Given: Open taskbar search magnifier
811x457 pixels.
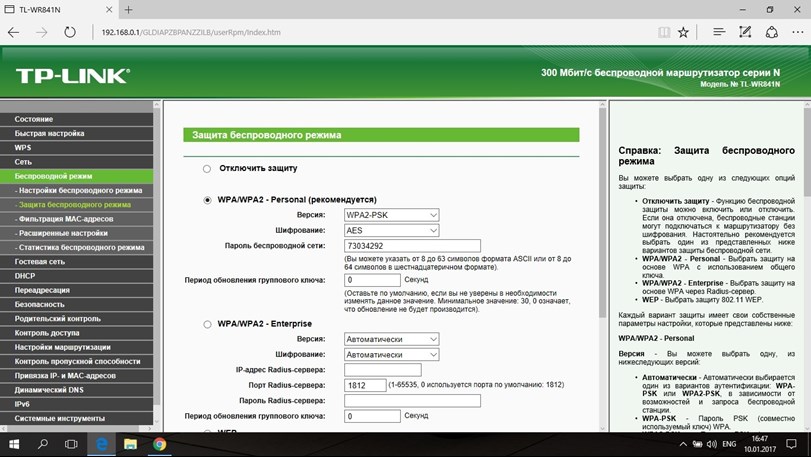Looking at the screenshot, I should click(43, 444).
